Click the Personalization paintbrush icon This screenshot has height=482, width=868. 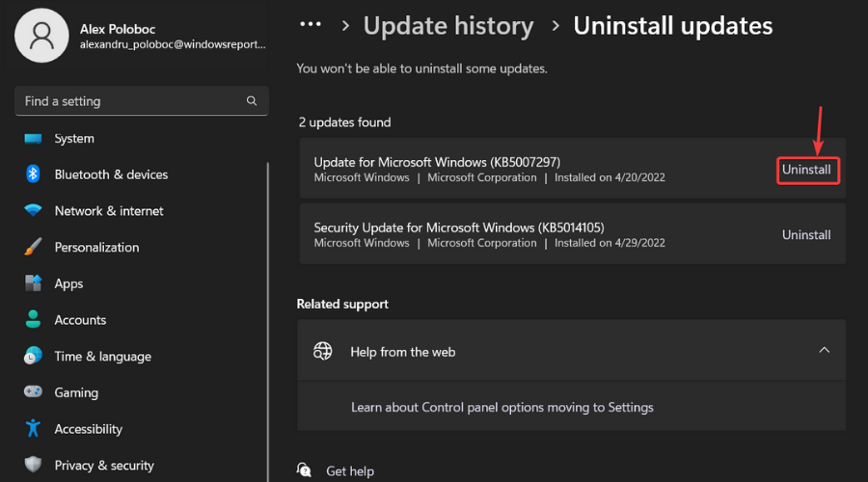[x=33, y=247]
